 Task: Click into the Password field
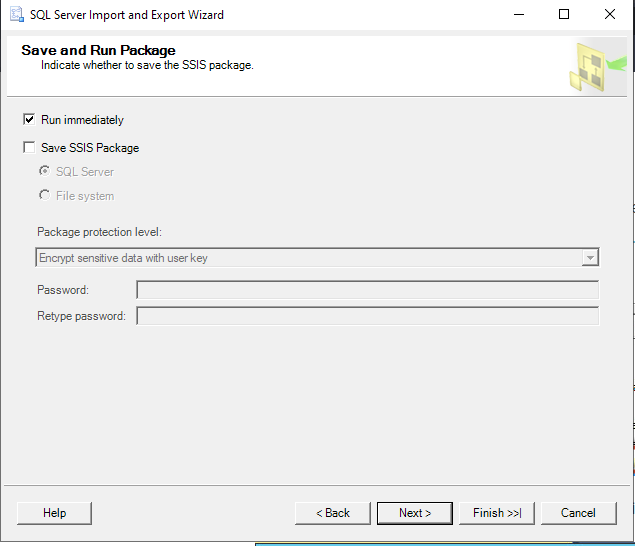pyautogui.click(x=367, y=290)
